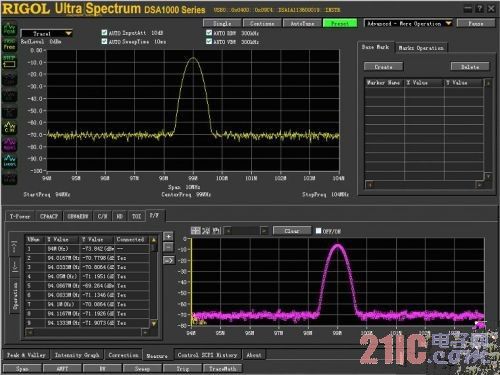Toggle AUTO InputAtt checkbox
Screen dimensions: 500x375
(104, 33)
